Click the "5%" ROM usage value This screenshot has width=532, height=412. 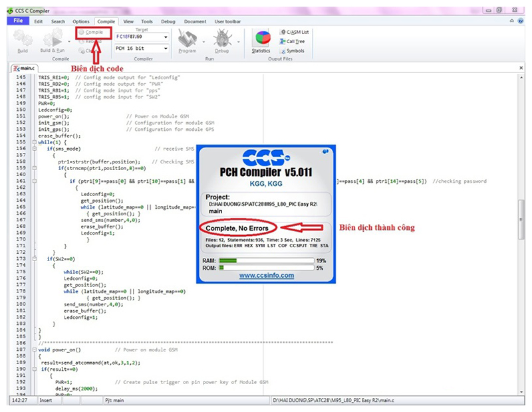[320, 268]
